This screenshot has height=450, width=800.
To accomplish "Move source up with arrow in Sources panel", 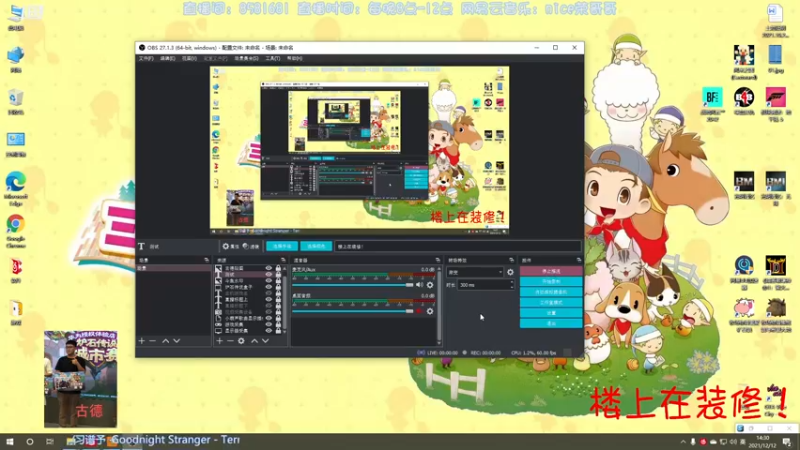I will tap(255, 341).
